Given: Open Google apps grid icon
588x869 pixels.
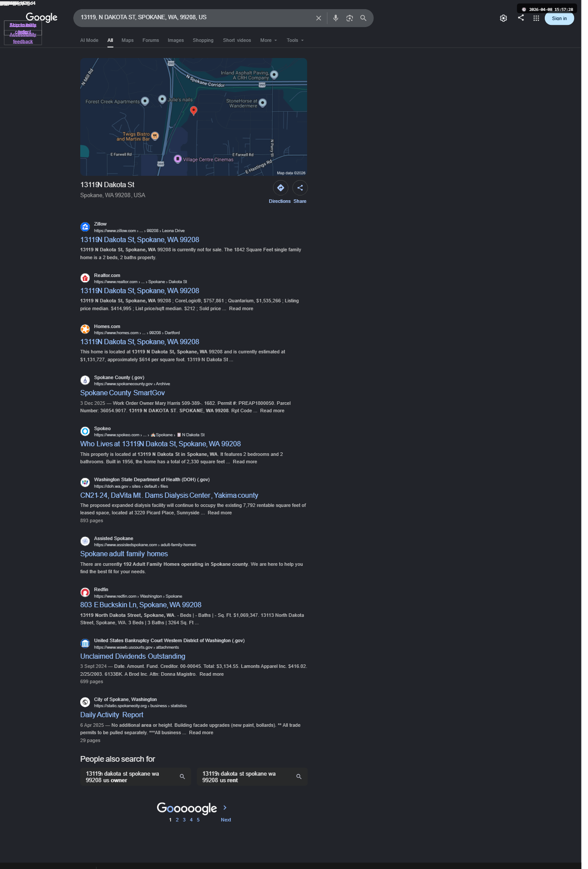Looking at the screenshot, I should 536,18.
